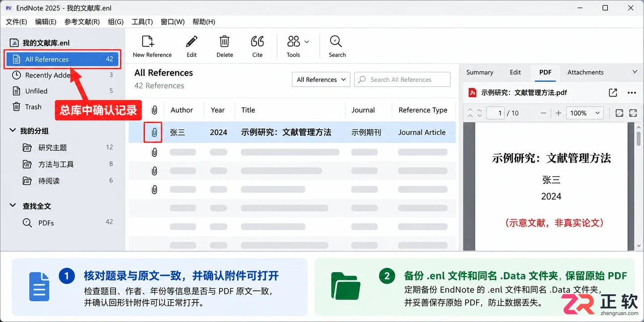Click the Search All References field
Viewport: 644px width, 322px height.
(x=402, y=80)
